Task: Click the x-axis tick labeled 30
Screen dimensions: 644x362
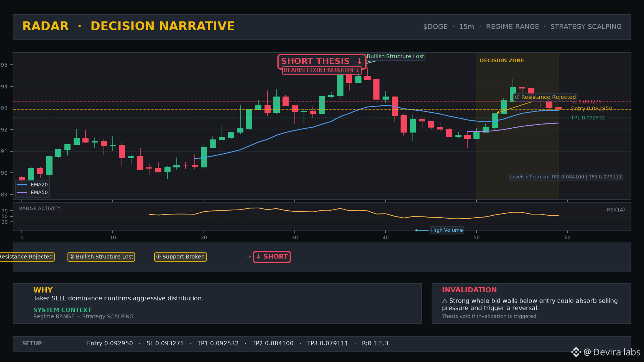Action: (295, 238)
